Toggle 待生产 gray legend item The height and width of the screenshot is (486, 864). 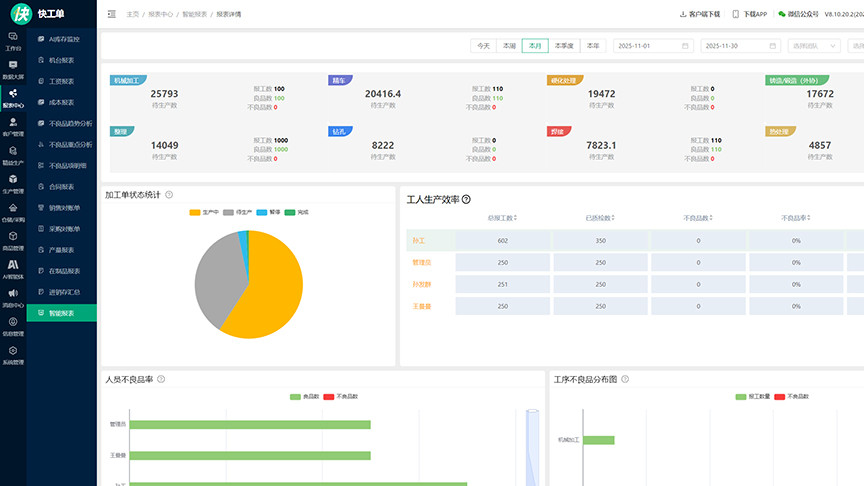click(x=237, y=212)
